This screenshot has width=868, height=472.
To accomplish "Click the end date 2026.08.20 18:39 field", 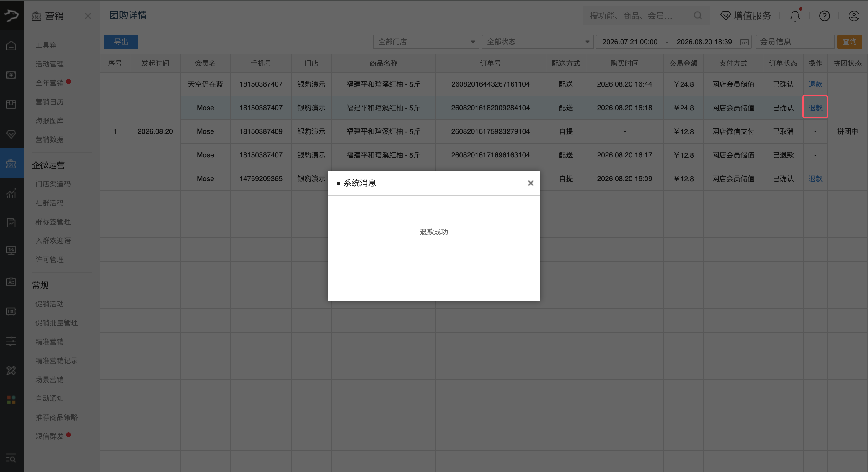I will click(704, 42).
